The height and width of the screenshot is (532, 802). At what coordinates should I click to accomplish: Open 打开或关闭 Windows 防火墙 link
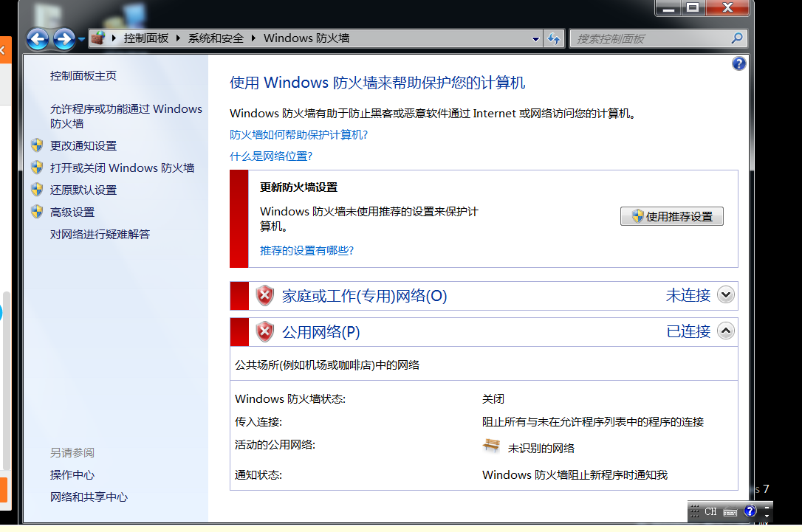coord(123,167)
